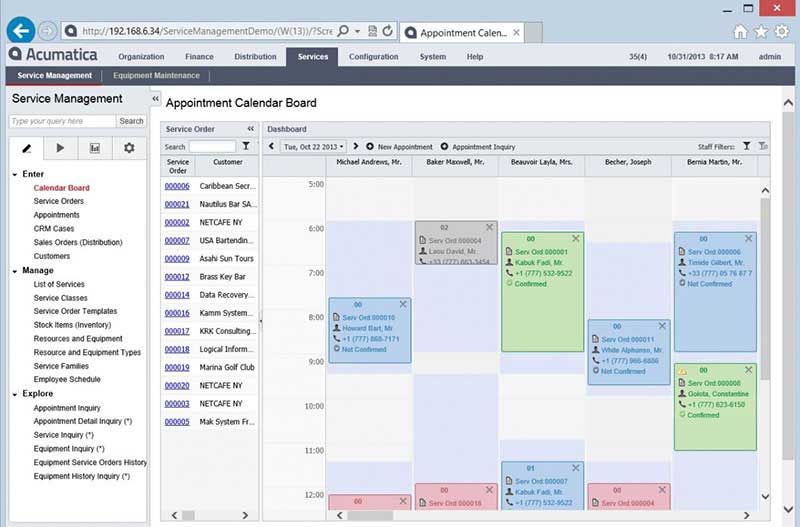Image resolution: width=800 pixels, height=527 pixels.
Task: Open the Configuration menu
Action: (373, 57)
